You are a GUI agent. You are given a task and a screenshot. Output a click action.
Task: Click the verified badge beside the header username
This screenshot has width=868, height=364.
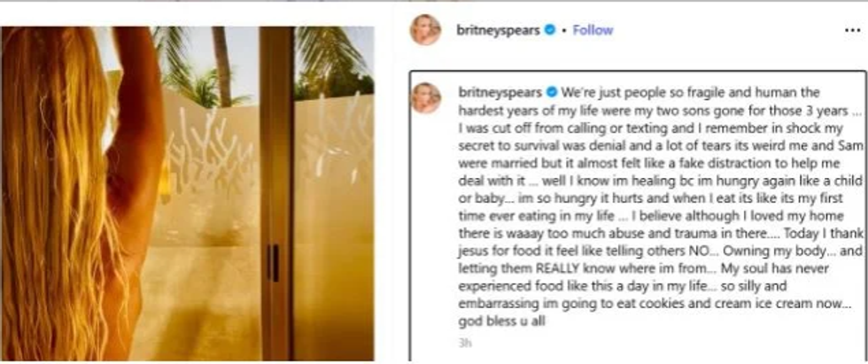click(x=550, y=30)
